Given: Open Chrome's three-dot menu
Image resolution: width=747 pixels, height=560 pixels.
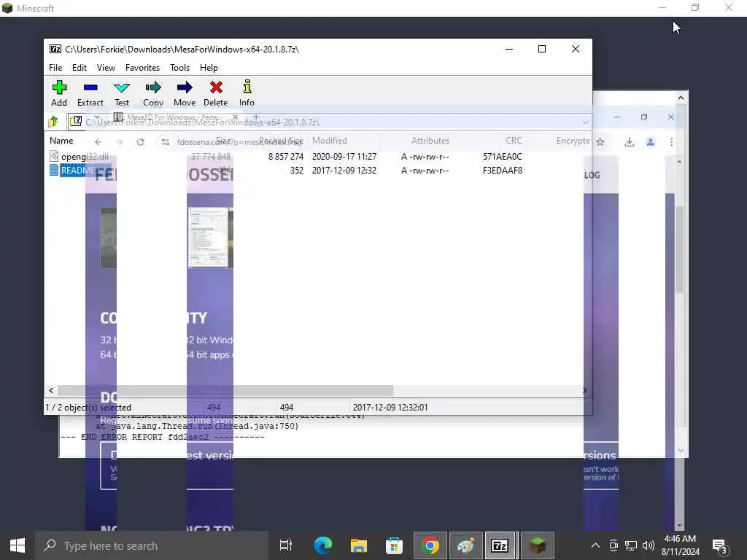Looking at the screenshot, I should 671,142.
